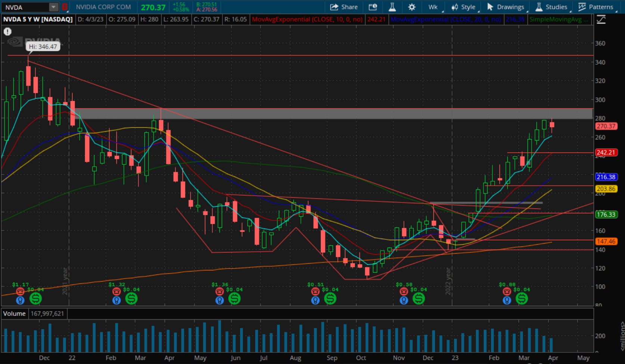Click the lightbulb icon below $0.58 earnings
The height and width of the screenshot is (364, 625).
pyautogui.click(x=404, y=300)
